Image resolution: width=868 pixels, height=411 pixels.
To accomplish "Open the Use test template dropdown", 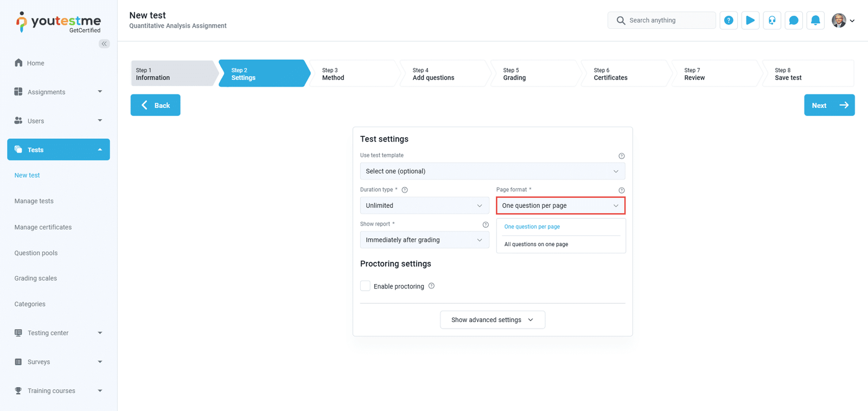I will (492, 171).
